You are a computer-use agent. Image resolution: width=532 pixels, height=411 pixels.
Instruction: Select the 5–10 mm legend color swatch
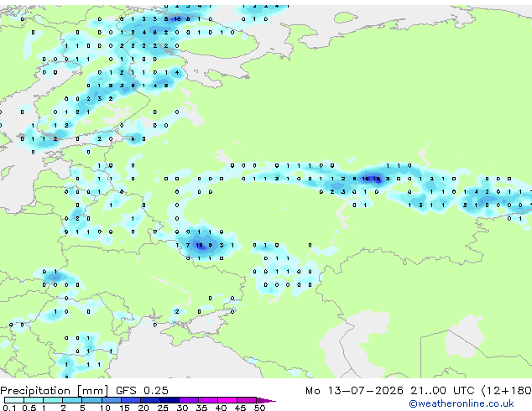[x=91, y=400]
